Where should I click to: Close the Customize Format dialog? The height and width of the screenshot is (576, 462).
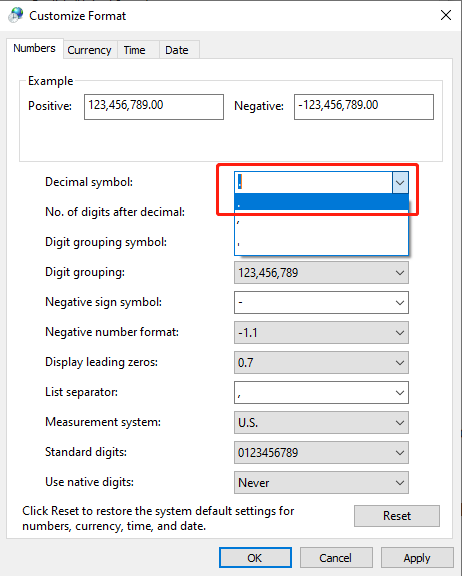[x=446, y=15]
